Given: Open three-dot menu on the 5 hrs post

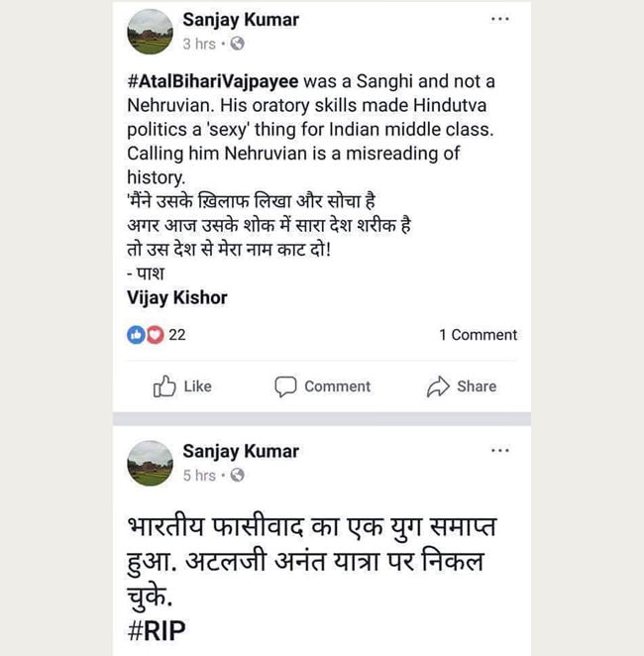Looking at the screenshot, I should click(500, 451).
